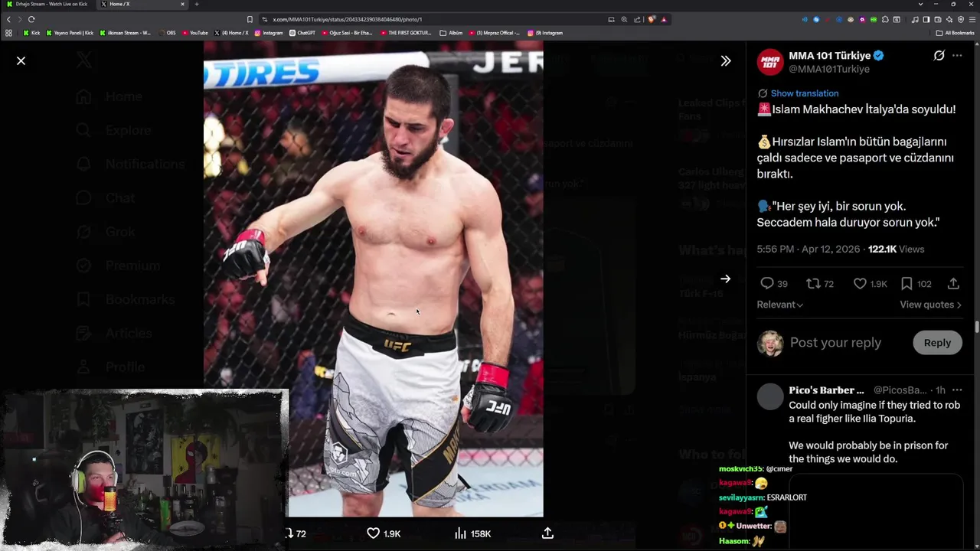This screenshot has width=980, height=551.
Task: Click the Islam Makhachev photo
Action: (x=373, y=279)
